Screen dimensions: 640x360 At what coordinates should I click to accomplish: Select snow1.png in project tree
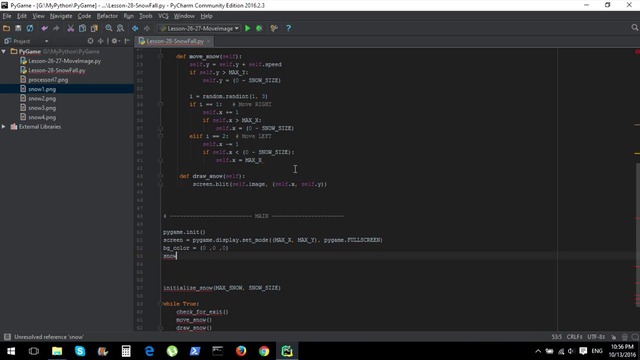click(x=42, y=89)
